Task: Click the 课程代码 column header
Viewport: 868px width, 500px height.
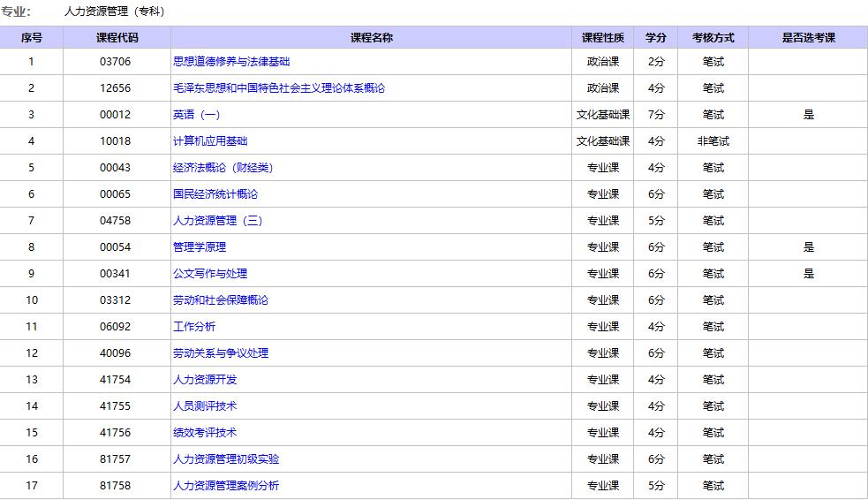Action: 117,37
